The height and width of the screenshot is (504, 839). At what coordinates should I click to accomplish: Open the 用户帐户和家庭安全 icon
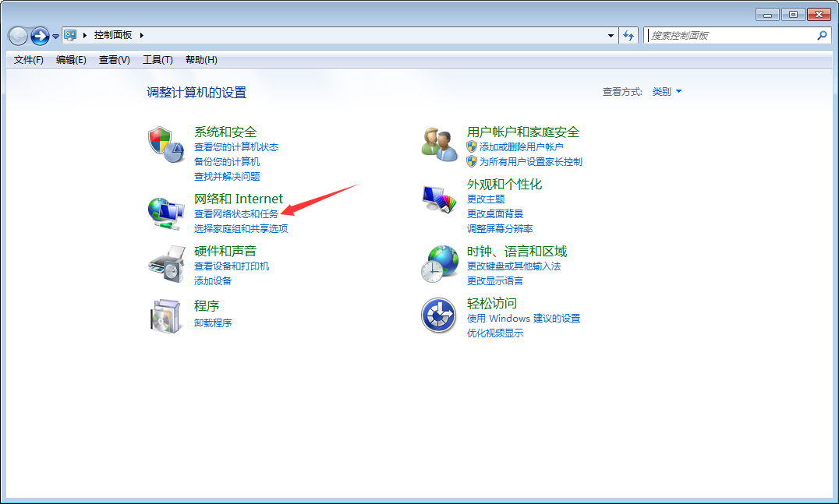pos(438,143)
